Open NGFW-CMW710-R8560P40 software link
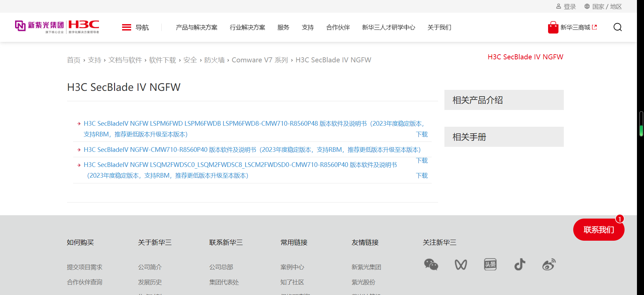 [252, 150]
